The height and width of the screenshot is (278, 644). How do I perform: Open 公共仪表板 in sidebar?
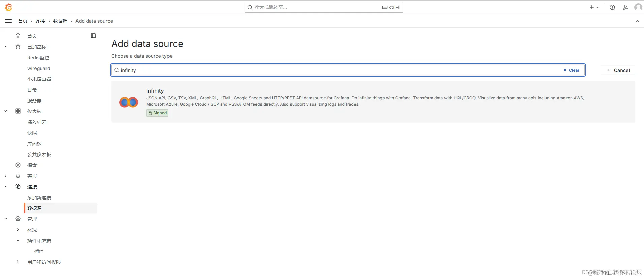[39, 154]
